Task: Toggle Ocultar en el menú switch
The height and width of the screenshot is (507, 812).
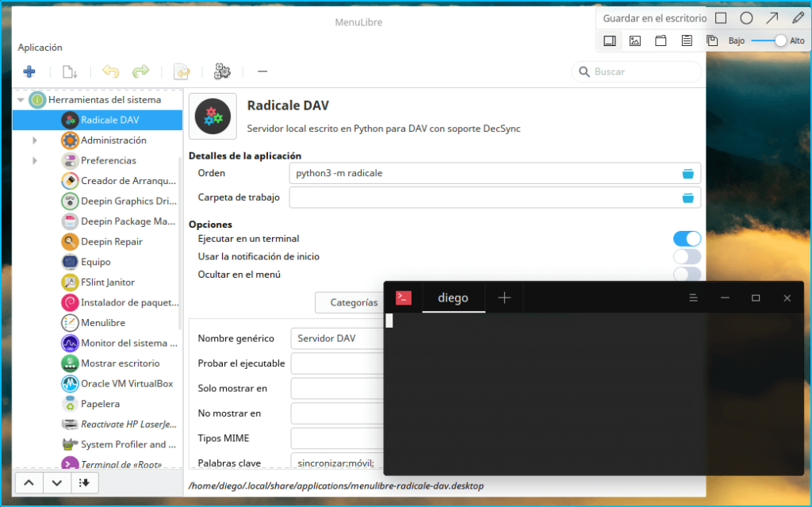Action: (x=687, y=275)
